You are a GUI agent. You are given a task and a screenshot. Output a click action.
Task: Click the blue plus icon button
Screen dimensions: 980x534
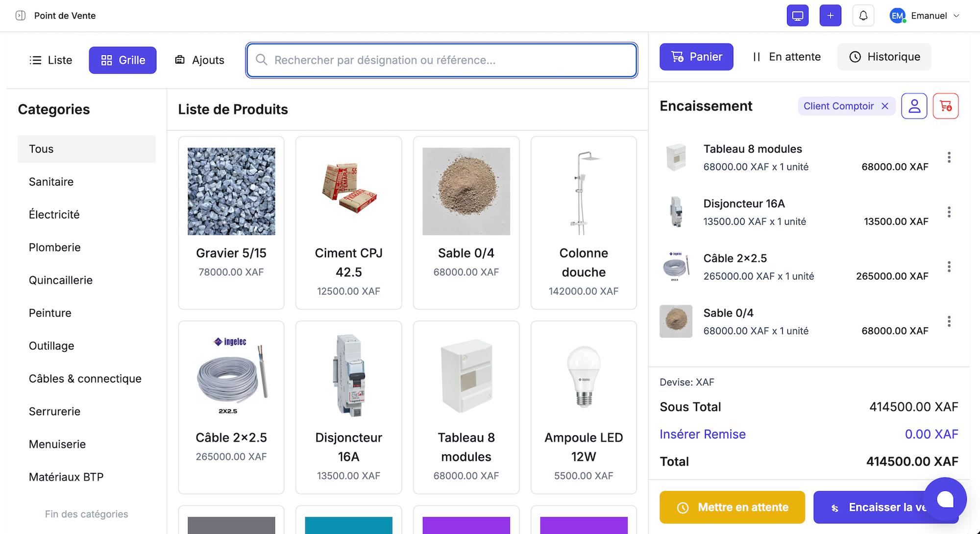coord(830,16)
